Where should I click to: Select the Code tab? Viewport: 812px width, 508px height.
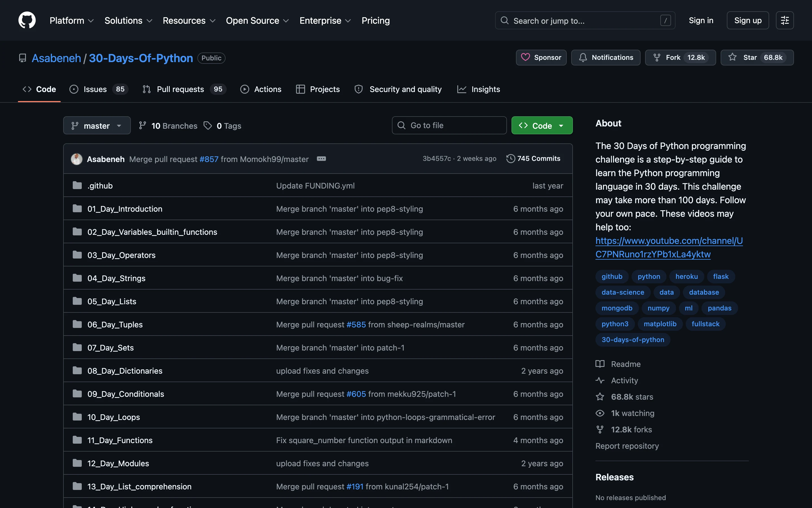pyautogui.click(x=39, y=89)
